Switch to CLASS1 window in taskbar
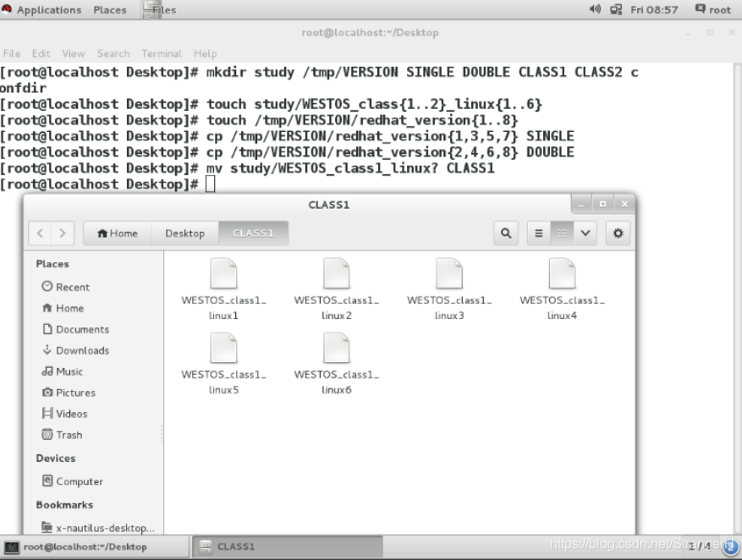 (288, 546)
